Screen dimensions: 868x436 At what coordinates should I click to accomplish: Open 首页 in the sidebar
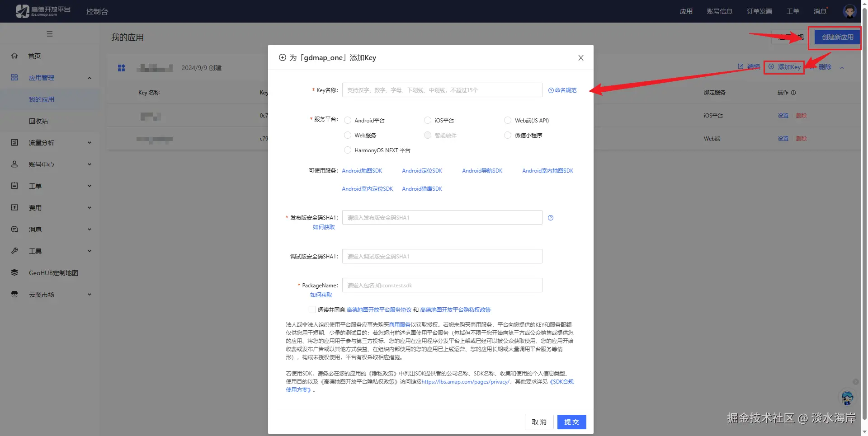[34, 56]
